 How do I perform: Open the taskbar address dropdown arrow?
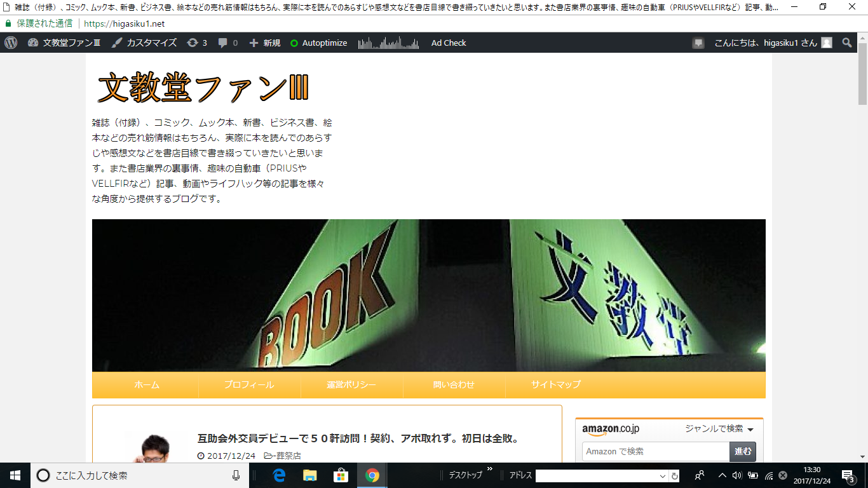(x=663, y=476)
